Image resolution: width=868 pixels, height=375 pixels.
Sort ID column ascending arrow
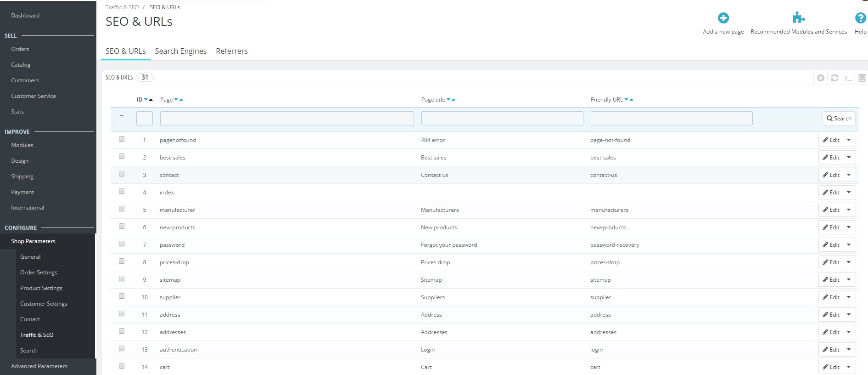coord(151,100)
